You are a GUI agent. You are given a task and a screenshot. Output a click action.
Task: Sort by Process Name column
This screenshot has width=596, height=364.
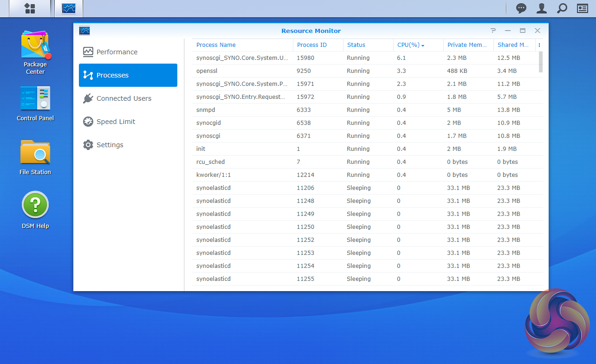216,45
